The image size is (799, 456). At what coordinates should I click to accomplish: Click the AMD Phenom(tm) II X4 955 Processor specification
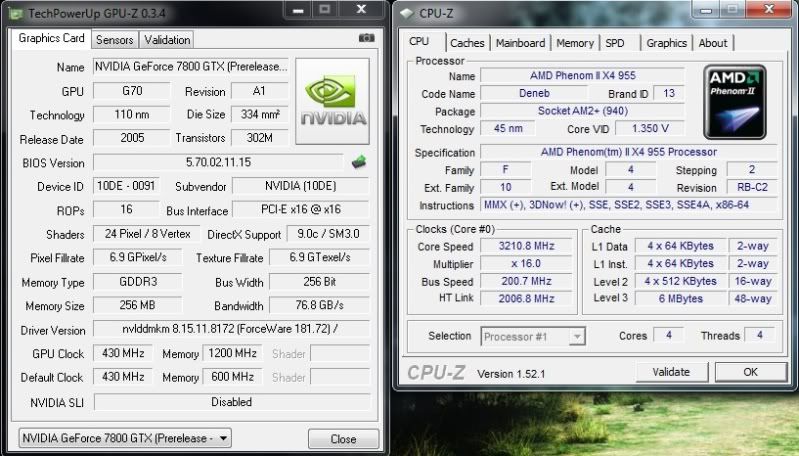(629, 152)
